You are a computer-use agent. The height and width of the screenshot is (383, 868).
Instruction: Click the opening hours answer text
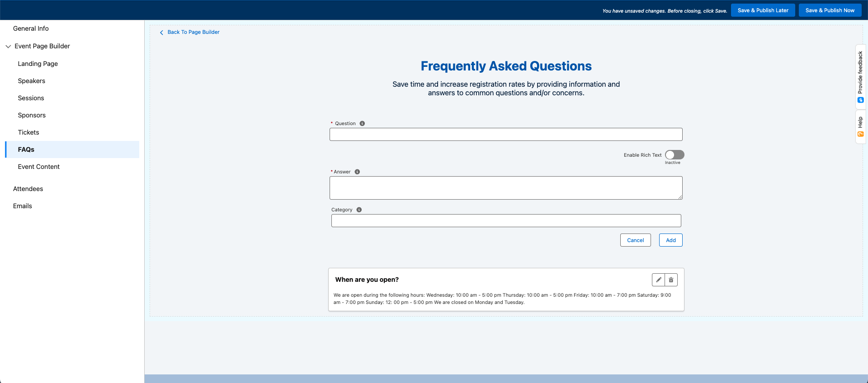(x=502, y=299)
